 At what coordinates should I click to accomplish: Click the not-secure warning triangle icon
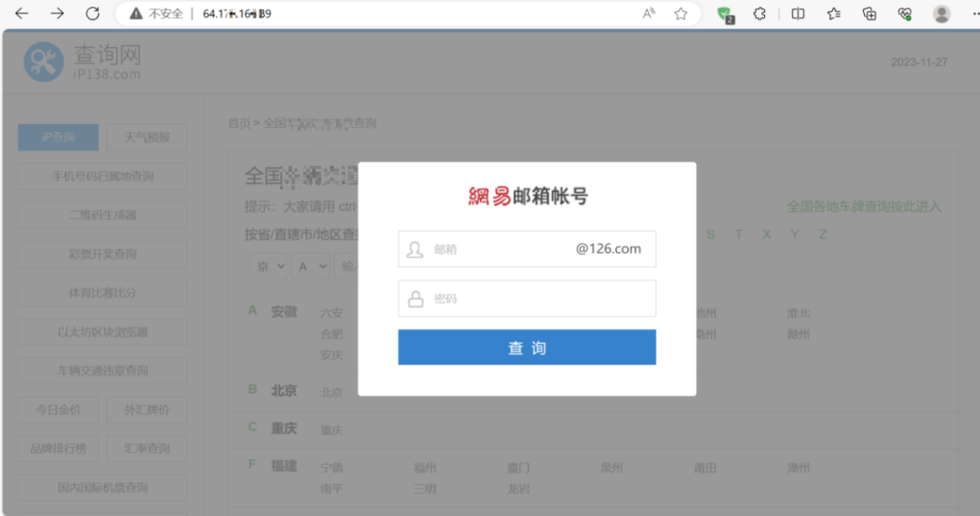click(135, 14)
